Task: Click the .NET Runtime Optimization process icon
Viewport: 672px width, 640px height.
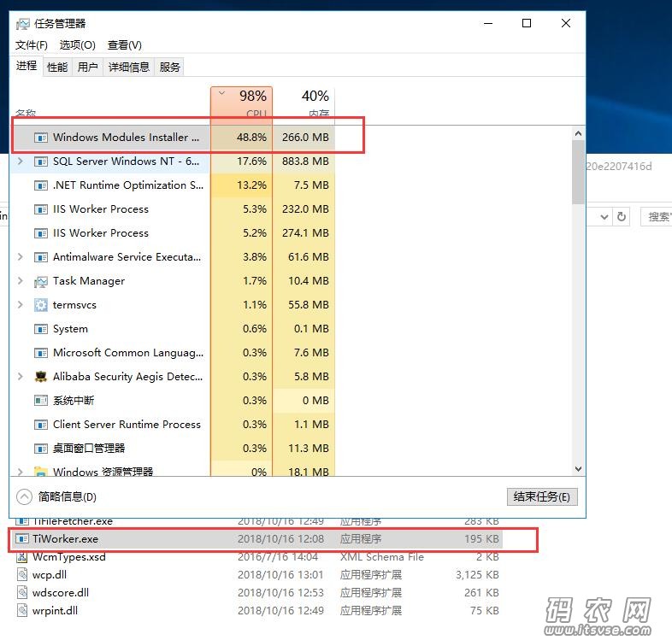Action: 41,185
